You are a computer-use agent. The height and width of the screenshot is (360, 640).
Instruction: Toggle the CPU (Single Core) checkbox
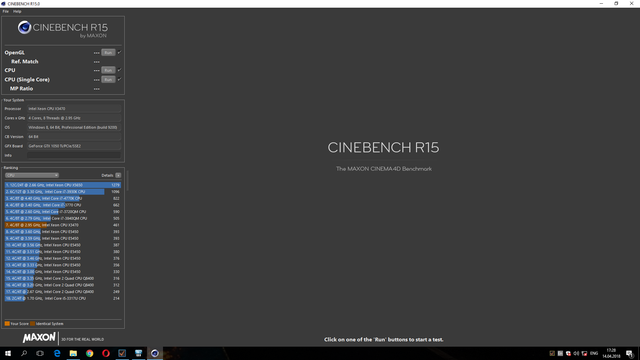(x=120, y=79)
